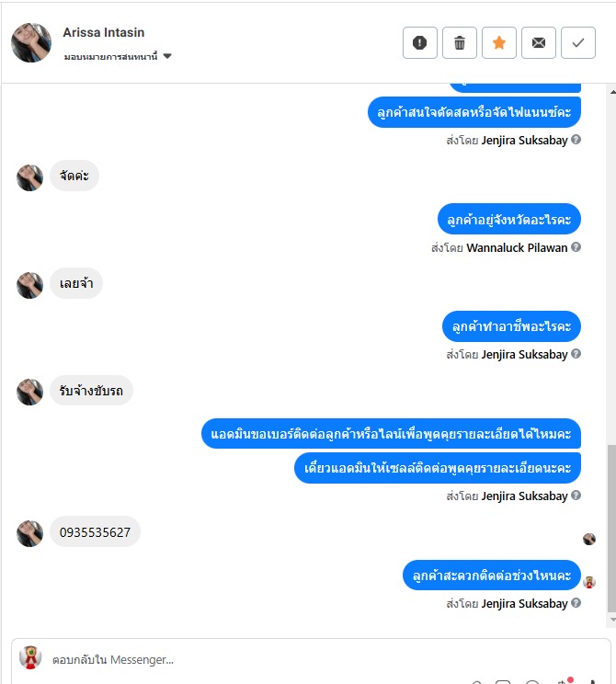
Task: Mark conversation done with checkmark button
Action: coord(578,42)
